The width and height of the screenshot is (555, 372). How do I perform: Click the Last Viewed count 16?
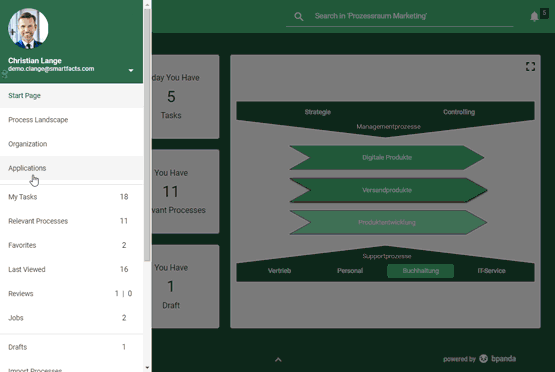click(124, 269)
